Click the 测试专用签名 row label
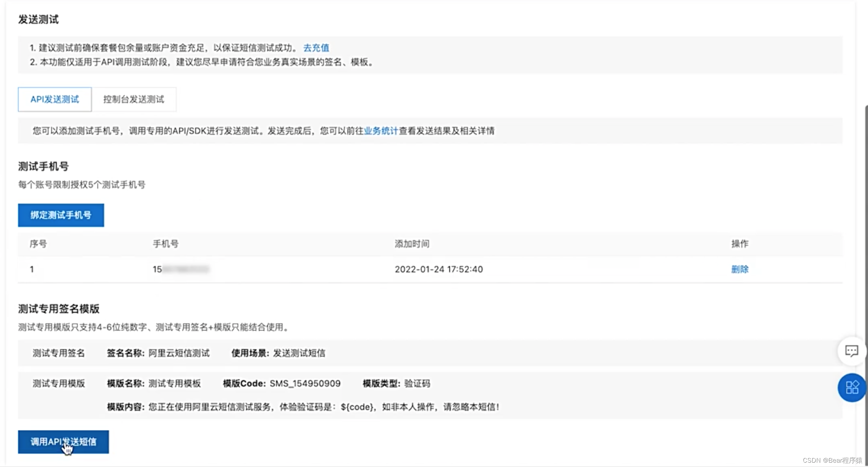Viewport: 868px width, 467px height. point(59,353)
